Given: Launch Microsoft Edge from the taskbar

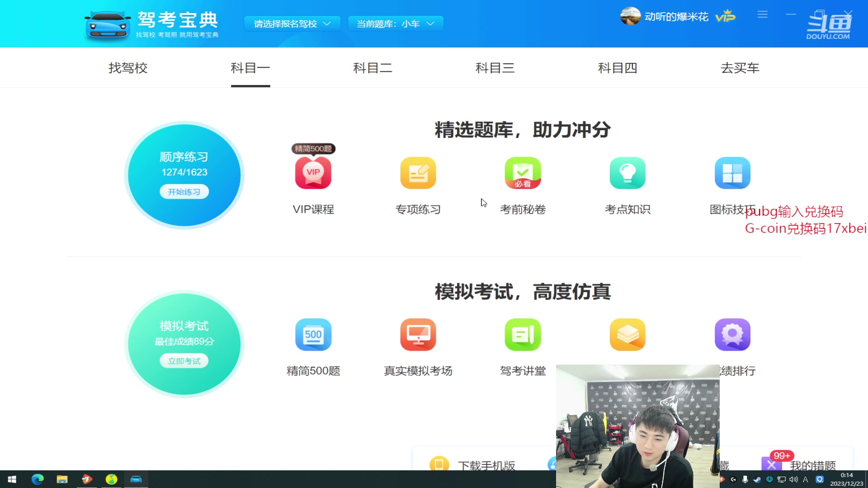Looking at the screenshot, I should tap(37, 479).
